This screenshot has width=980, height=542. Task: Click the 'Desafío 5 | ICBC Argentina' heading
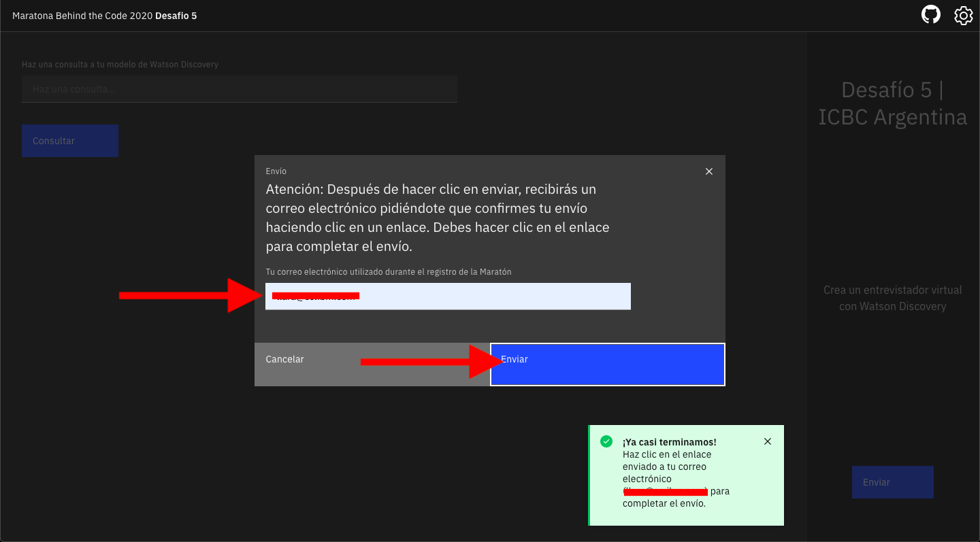coord(893,103)
